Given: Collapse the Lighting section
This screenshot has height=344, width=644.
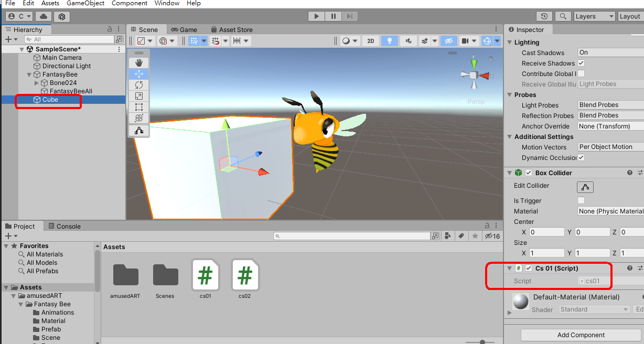Looking at the screenshot, I should pos(510,42).
